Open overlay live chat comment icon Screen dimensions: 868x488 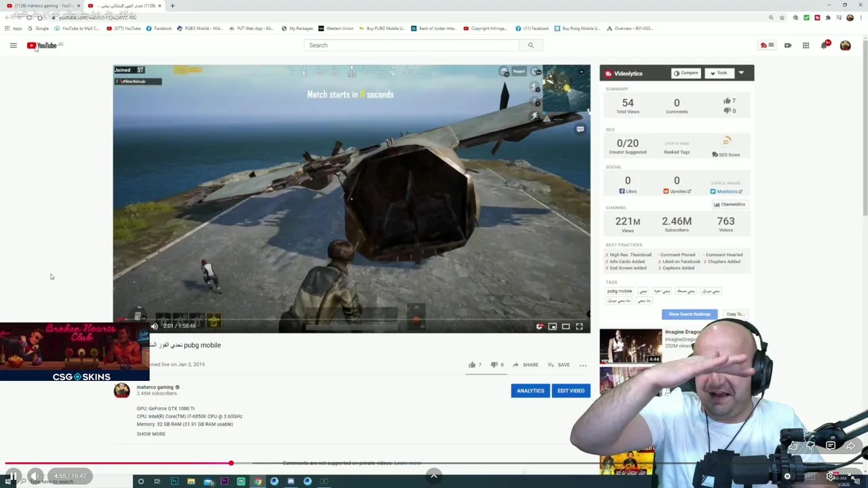pyautogui.click(x=831, y=446)
